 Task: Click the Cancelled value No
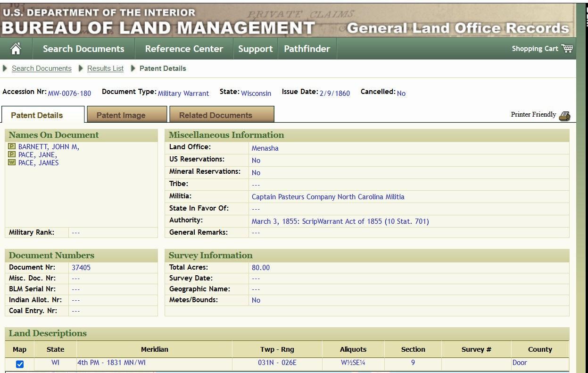[x=401, y=93]
